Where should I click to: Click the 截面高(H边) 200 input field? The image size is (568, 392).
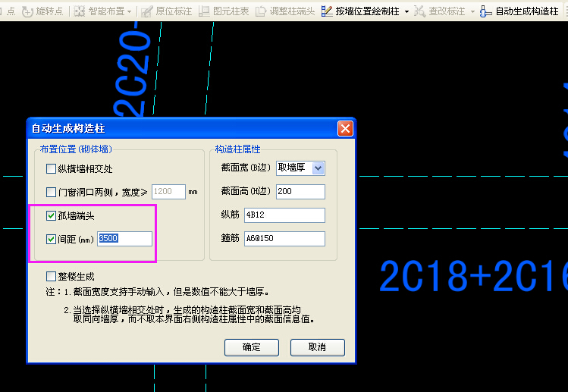(x=300, y=191)
